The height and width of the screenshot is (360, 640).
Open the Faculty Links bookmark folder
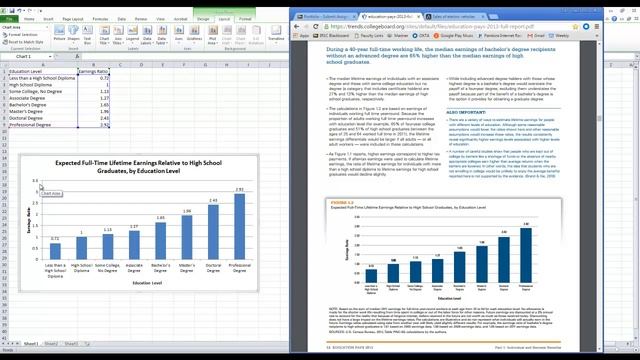point(369,36)
